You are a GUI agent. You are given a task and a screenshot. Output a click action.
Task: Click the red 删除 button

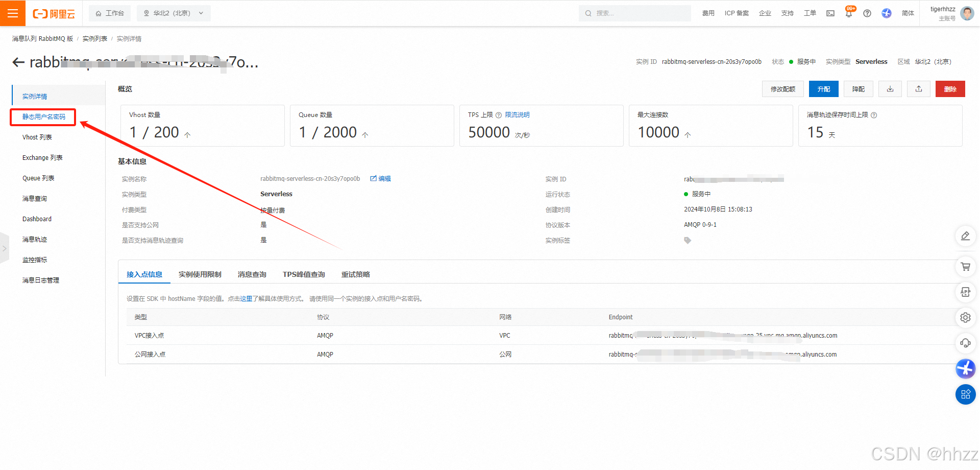[x=950, y=89]
